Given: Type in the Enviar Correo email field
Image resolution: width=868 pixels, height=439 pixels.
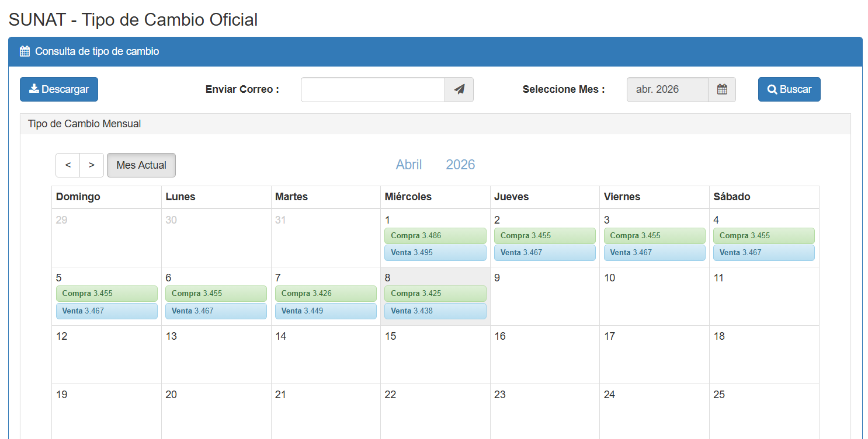Looking at the screenshot, I should [373, 90].
